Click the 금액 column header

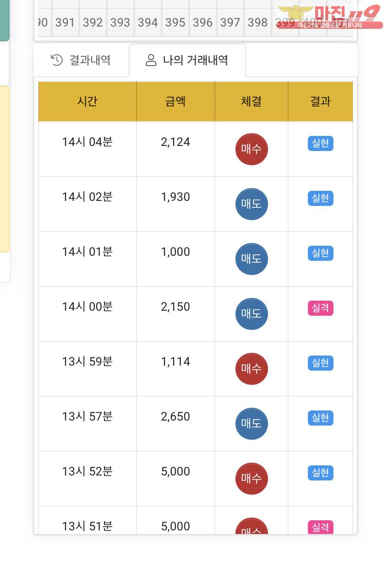pos(175,101)
